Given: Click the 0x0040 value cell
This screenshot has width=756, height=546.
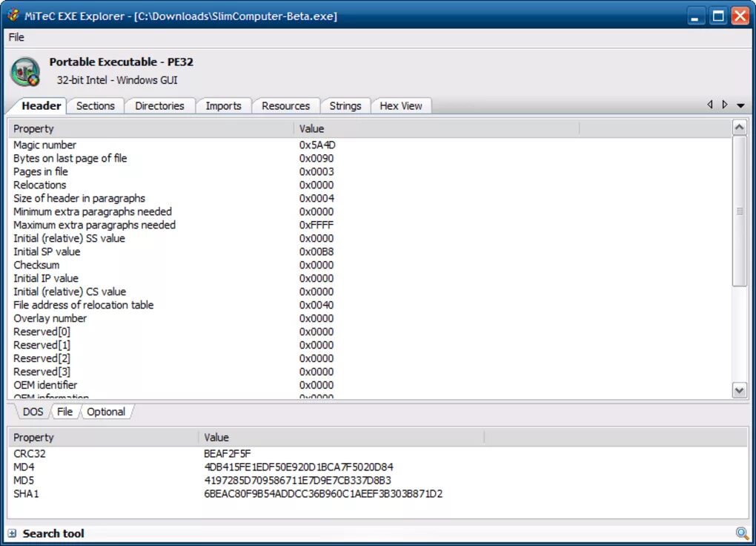Looking at the screenshot, I should click(x=316, y=305).
